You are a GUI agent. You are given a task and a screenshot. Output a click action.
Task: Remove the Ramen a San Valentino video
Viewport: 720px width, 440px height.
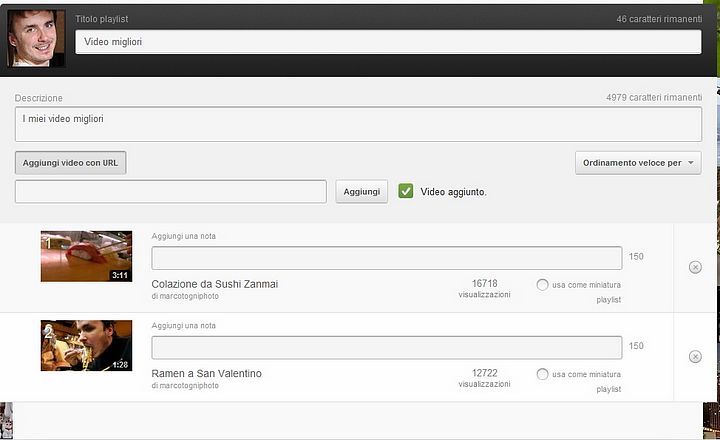coord(695,357)
